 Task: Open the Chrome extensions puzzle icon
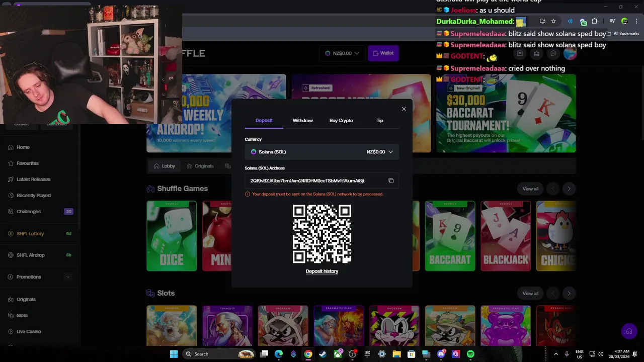click(x=595, y=21)
